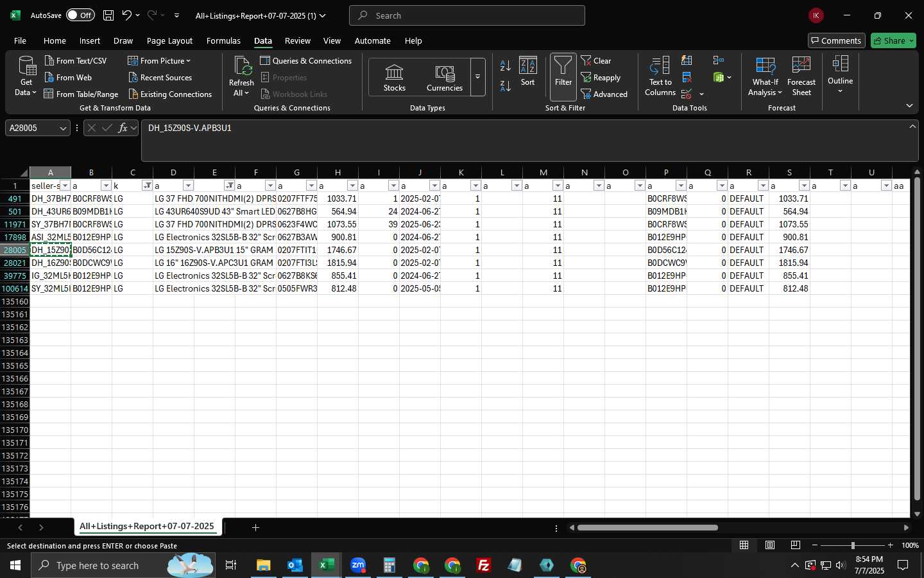Open the From Picture dropdown
Viewport: 924px width, 578px height.
click(x=159, y=60)
